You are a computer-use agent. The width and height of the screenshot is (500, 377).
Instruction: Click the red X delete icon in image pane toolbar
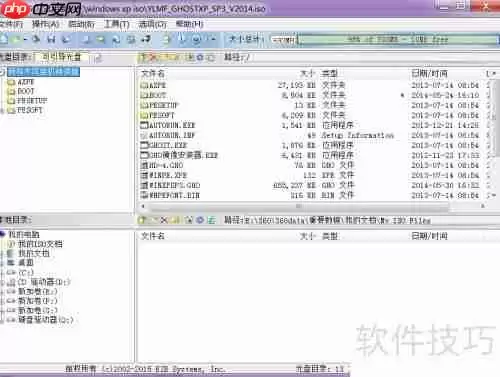pos(153,57)
